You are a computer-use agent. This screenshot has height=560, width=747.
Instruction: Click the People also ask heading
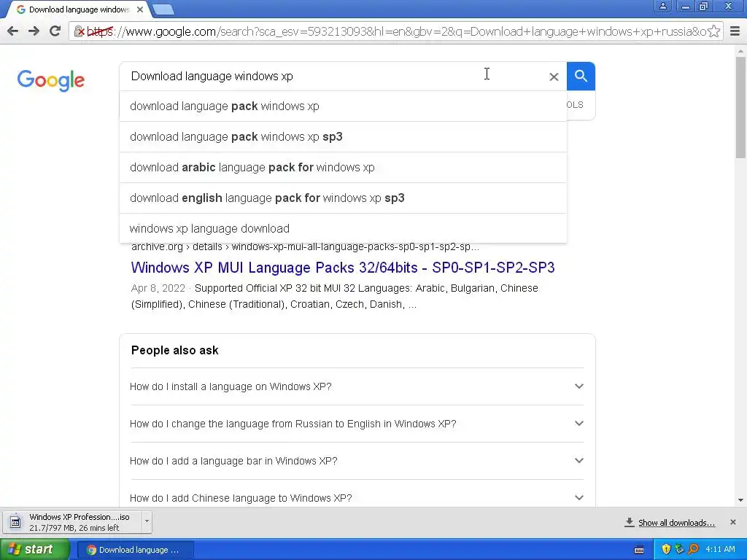click(175, 351)
